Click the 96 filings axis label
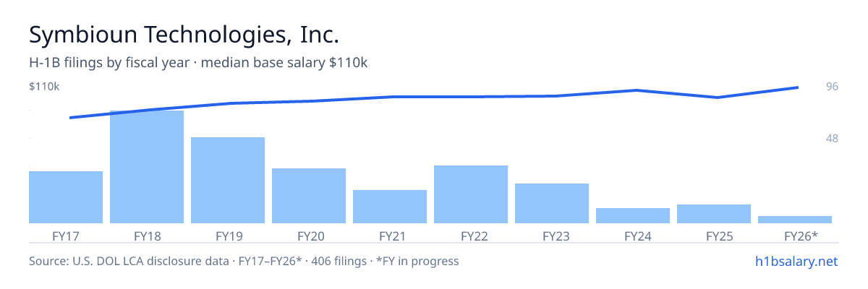 832,87
